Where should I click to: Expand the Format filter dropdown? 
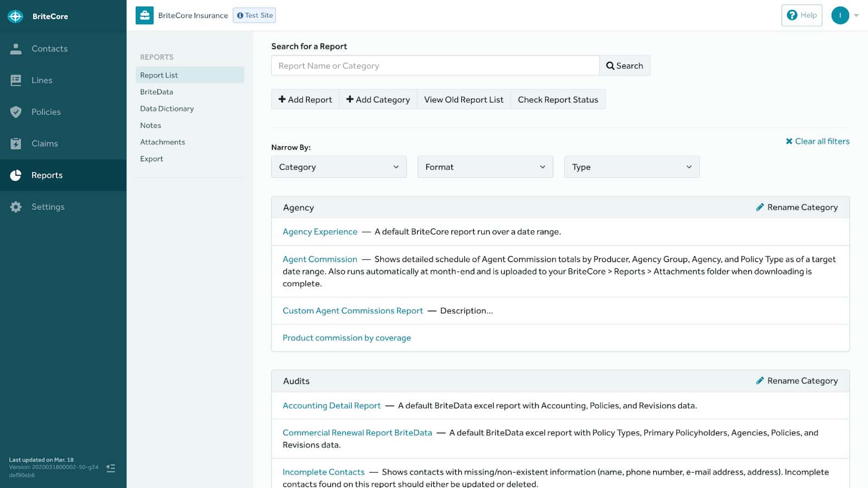click(x=486, y=167)
